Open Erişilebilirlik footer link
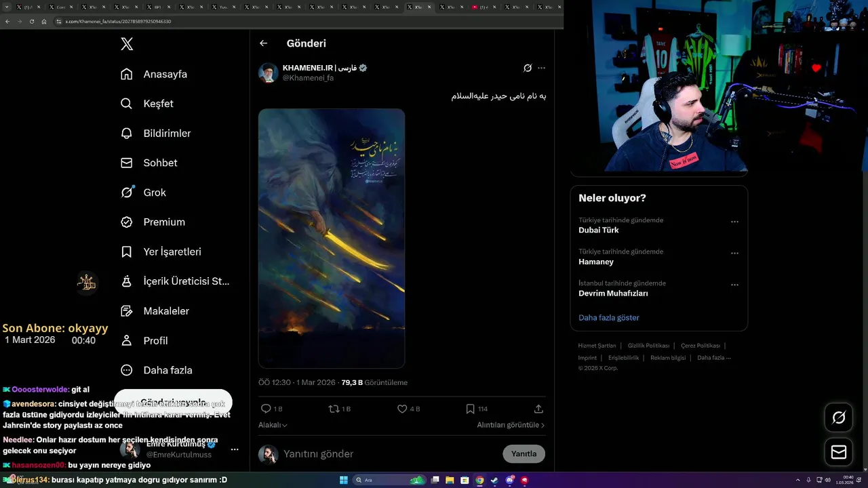The height and width of the screenshot is (488, 868). [623, 358]
